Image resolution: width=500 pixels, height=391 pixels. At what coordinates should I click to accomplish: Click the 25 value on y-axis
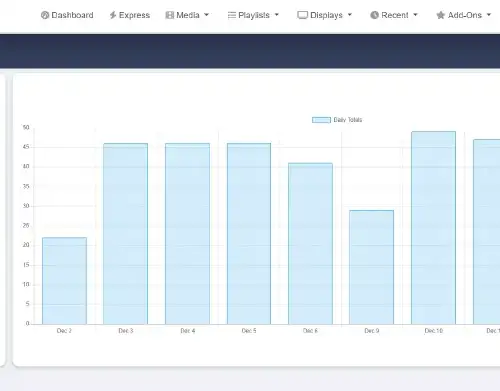click(26, 226)
